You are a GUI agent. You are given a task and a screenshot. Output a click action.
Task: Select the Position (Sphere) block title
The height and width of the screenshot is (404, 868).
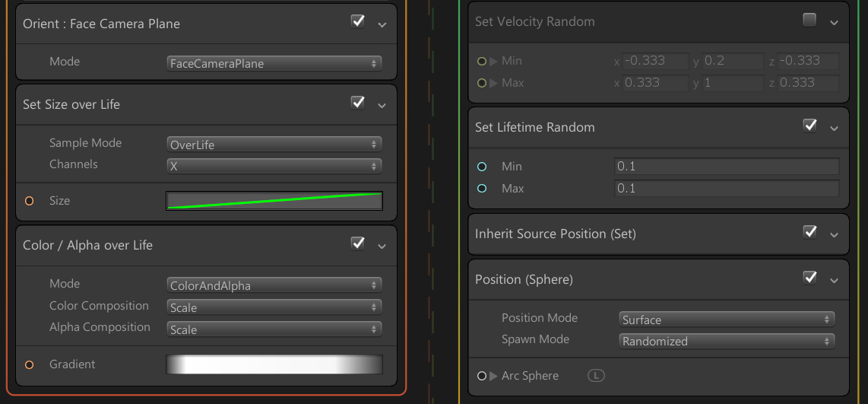[x=524, y=280]
